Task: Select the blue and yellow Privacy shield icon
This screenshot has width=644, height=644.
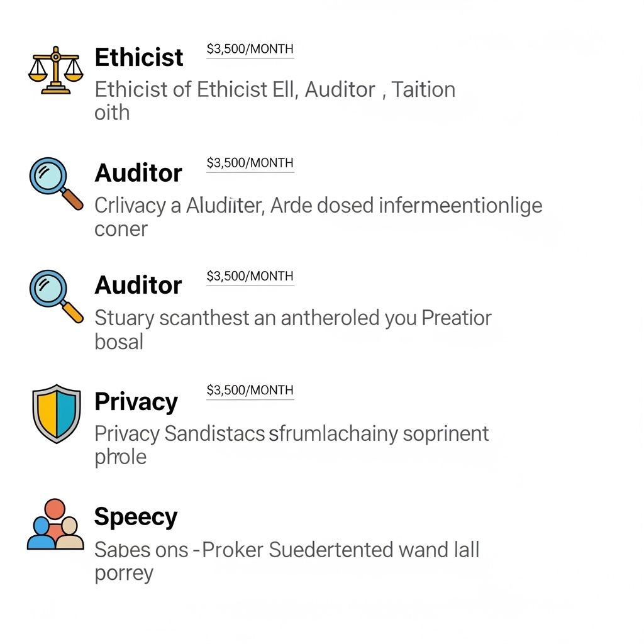Action: click(x=56, y=413)
